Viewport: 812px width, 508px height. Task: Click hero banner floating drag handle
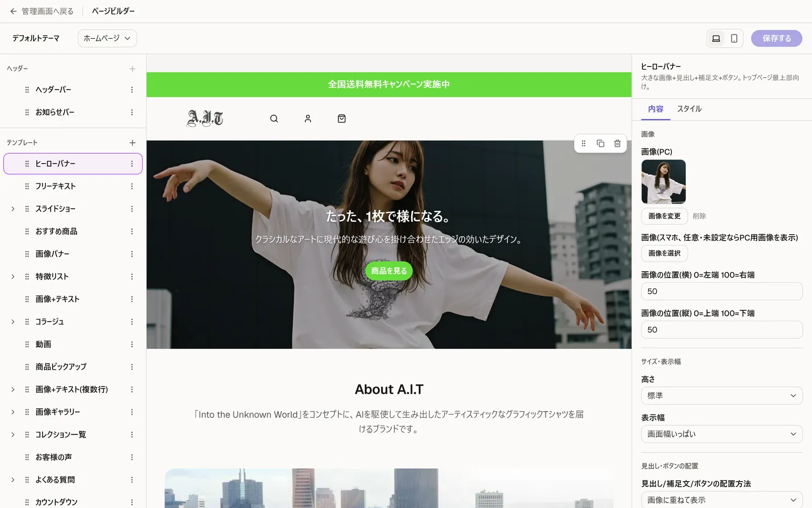[x=584, y=144]
